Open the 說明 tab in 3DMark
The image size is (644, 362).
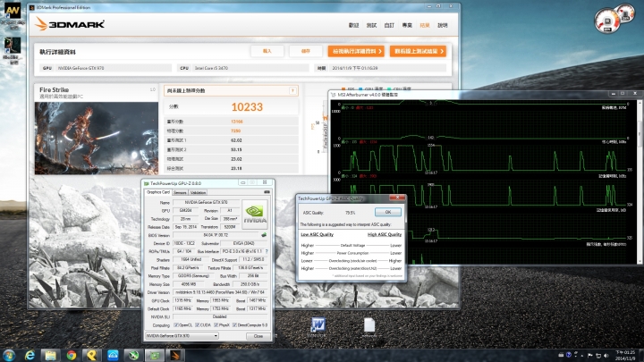coord(443,25)
